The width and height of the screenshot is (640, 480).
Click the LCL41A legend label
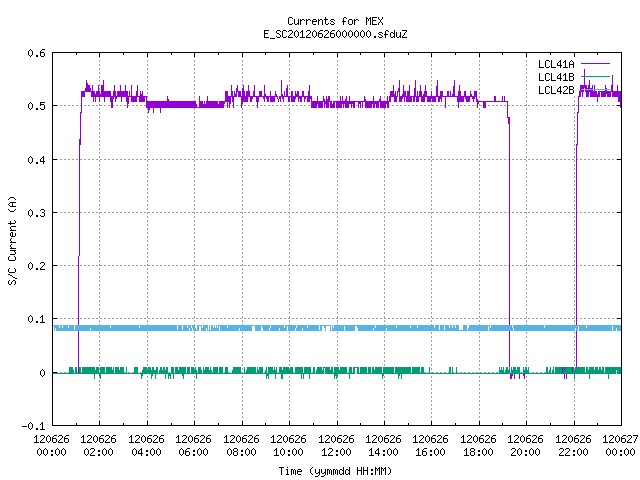(x=556, y=64)
